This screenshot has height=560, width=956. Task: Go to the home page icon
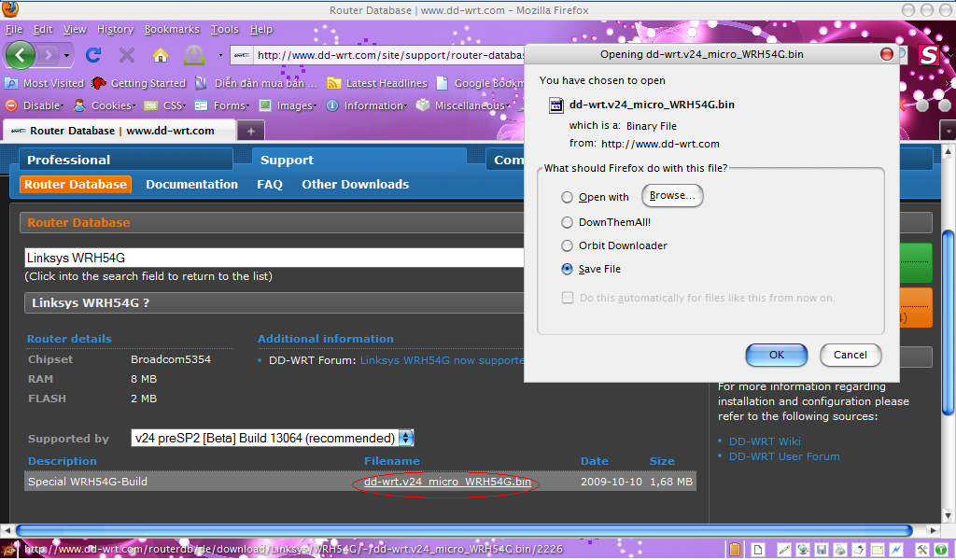[160, 55]
